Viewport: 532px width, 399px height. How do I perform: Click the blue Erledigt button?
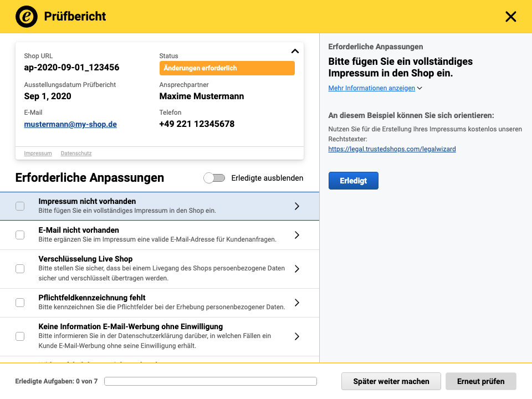[353, 181]
